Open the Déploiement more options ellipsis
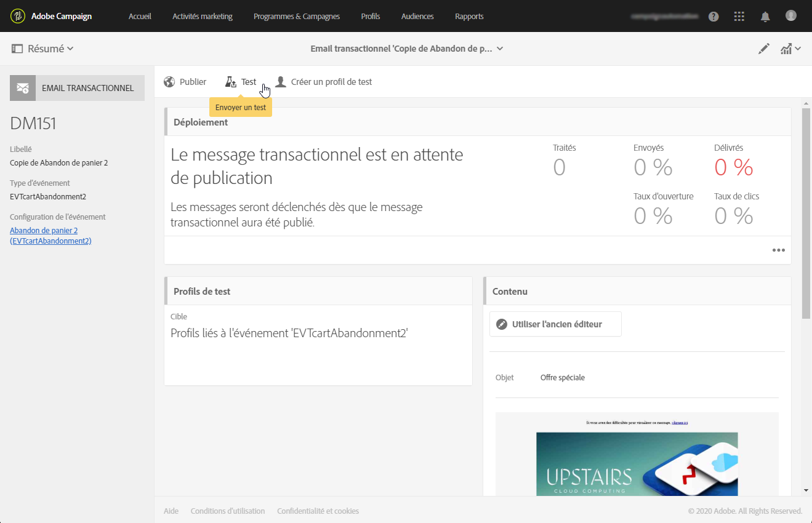The image size is (812, 523). (x=779, y=250)
